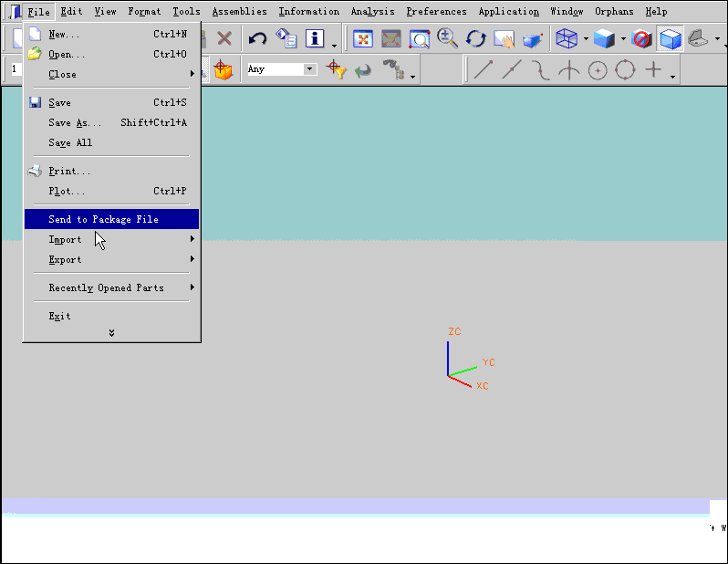Open the Information menu

point(308,12)
